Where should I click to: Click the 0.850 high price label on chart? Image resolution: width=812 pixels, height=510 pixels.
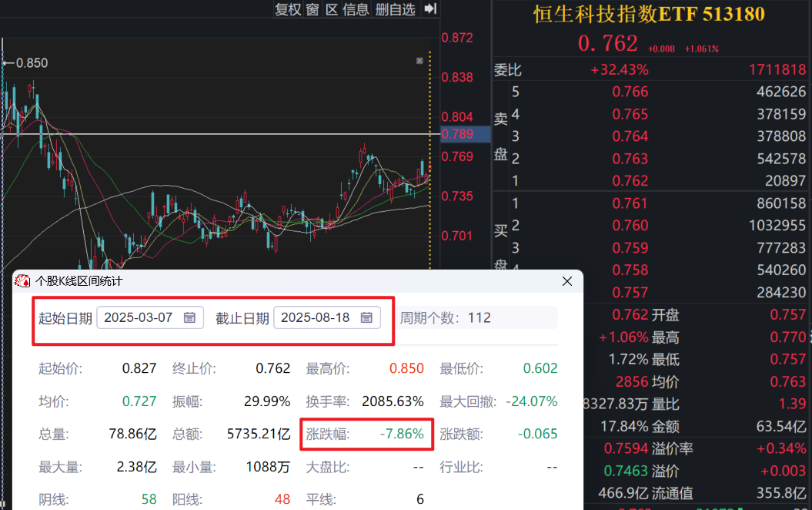point(32,63)
